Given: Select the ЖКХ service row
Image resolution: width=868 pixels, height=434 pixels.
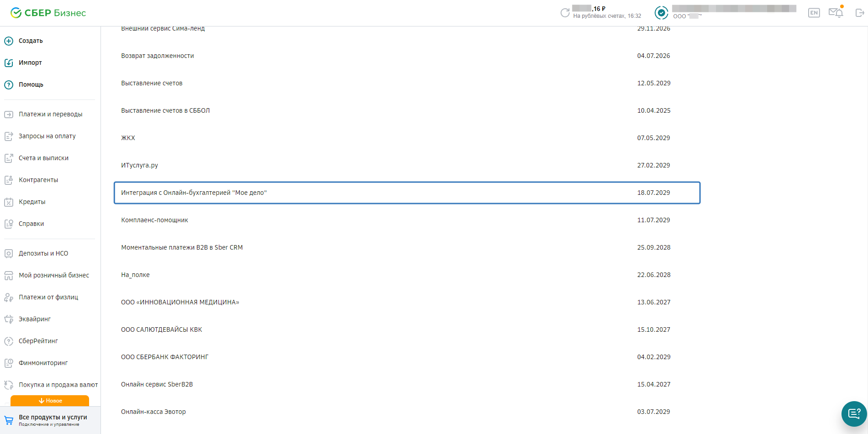Looking at the screenshot, I should tap(407, 138).
